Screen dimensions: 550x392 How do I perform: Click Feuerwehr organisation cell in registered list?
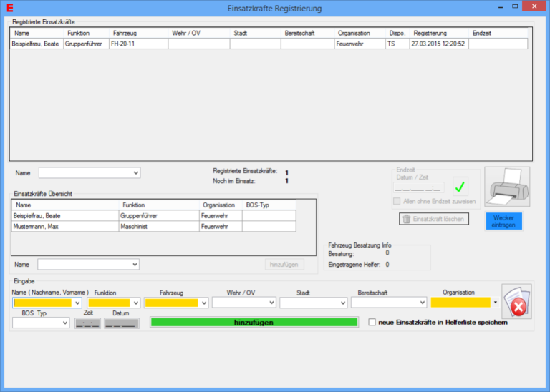tap(360, 44)
